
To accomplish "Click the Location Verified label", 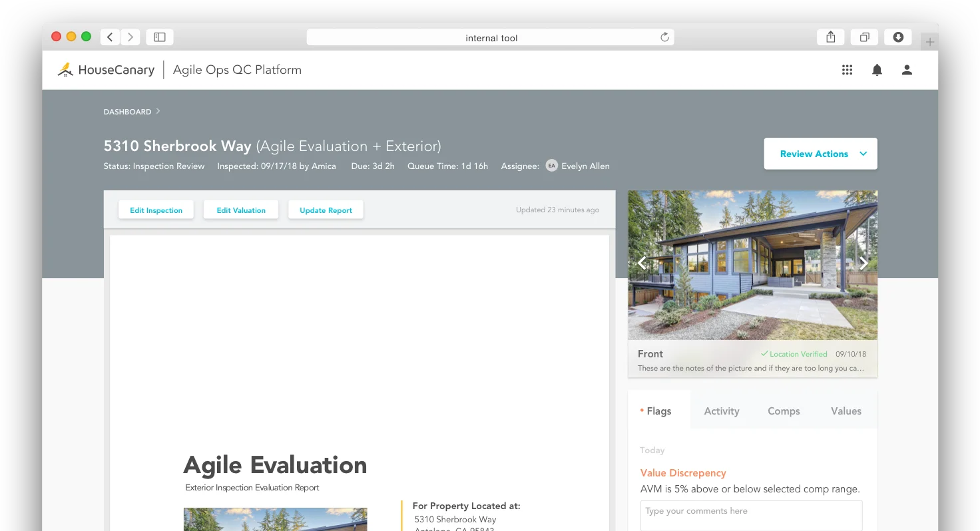I will click(x=794, y=354).
